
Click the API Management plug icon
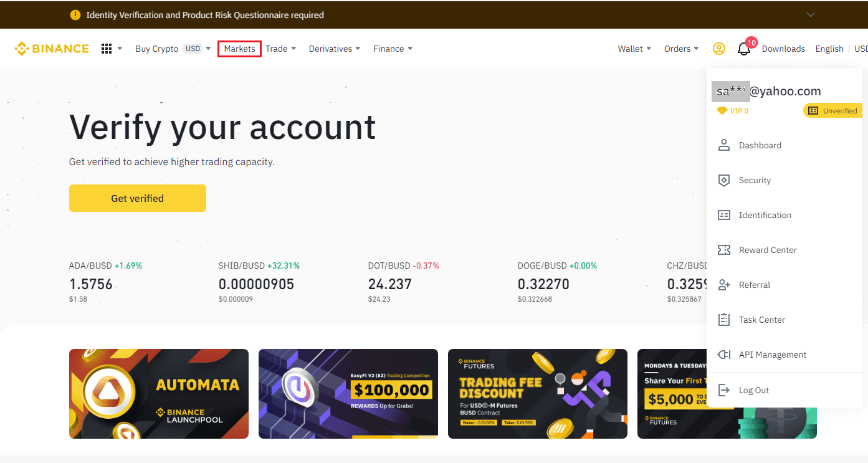tap(724, 355)
